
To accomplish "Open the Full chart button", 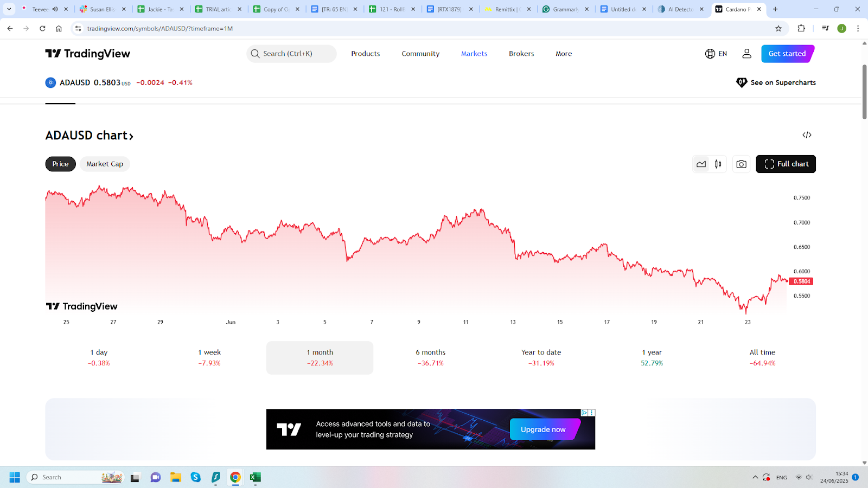I will (x=786, y=164).
